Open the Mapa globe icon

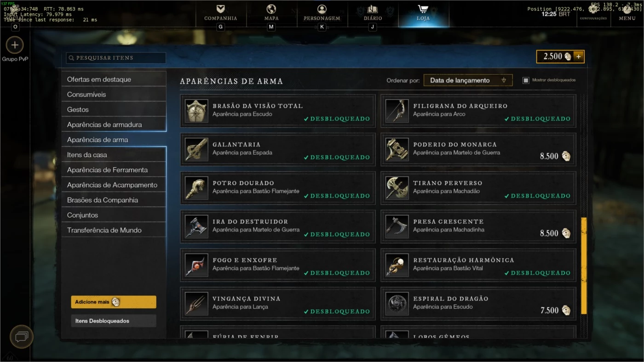[271, 9]
